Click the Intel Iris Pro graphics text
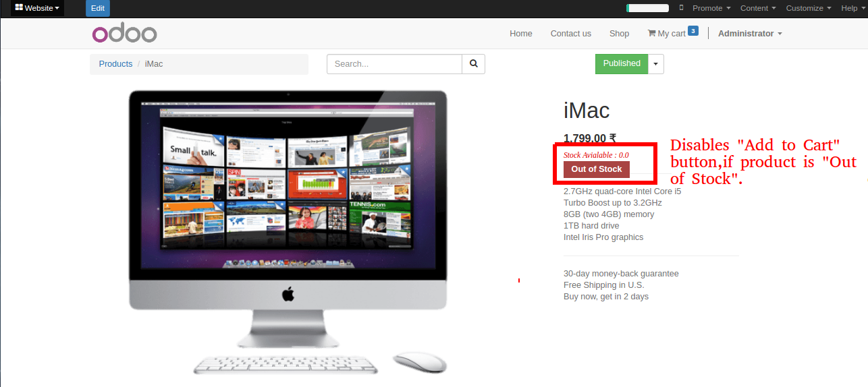The height and width of the screenshot is (387, 868). coord(603,237)
